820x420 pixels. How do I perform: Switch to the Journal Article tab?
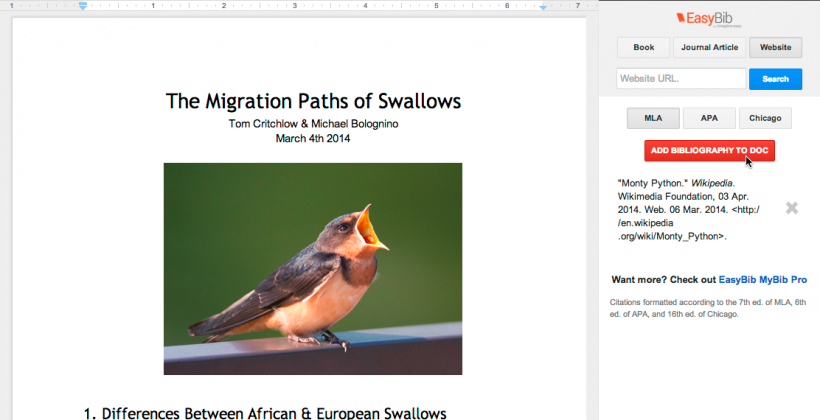(709, 47)
